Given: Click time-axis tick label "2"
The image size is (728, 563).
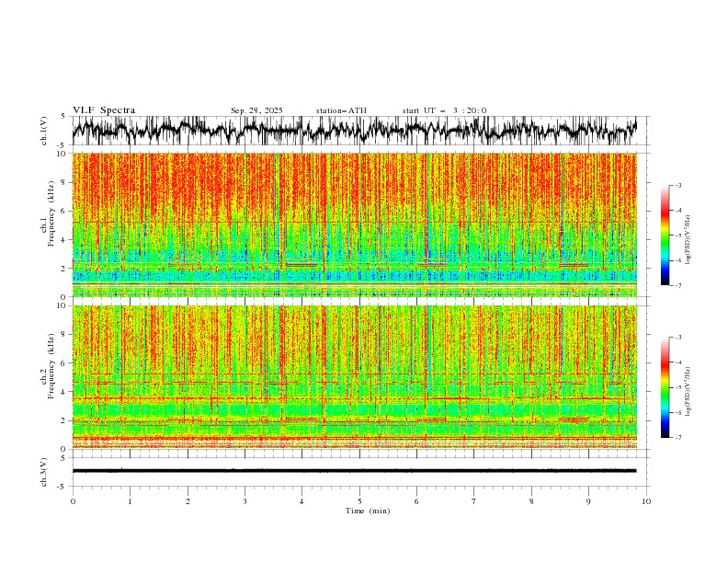Looking at the screenshot, I should click(188, 501).
